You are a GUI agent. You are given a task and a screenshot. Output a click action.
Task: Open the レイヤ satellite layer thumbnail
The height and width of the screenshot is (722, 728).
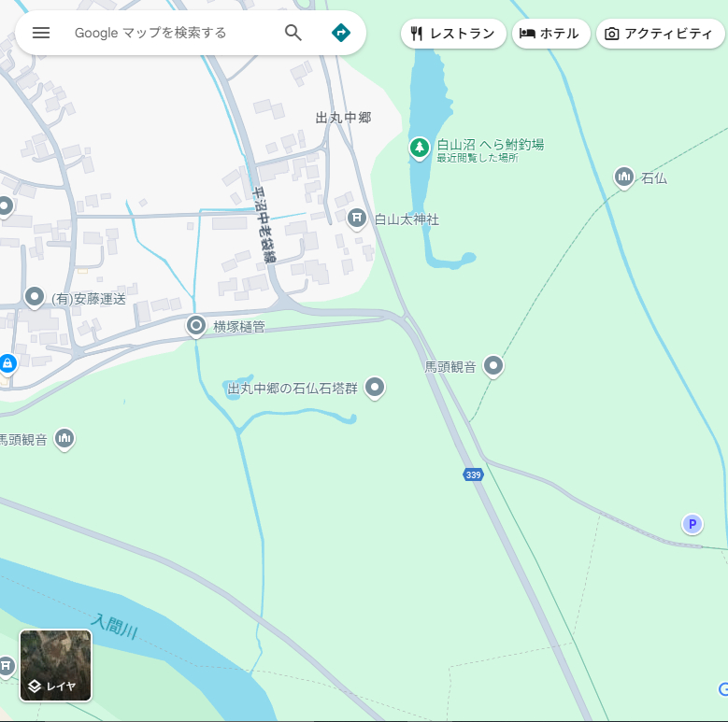tap(56, 665)
